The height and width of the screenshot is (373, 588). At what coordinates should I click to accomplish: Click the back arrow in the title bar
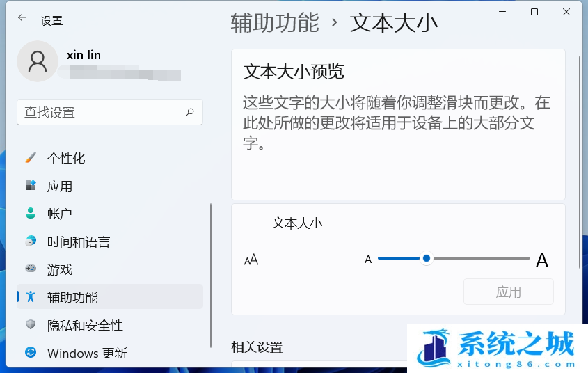point(22,18)
